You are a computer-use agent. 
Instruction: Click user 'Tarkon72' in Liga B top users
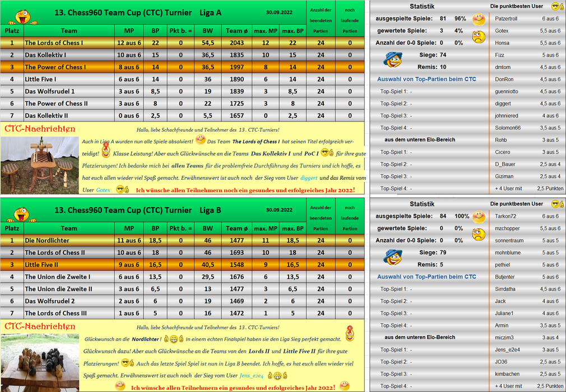coord(505,216)
